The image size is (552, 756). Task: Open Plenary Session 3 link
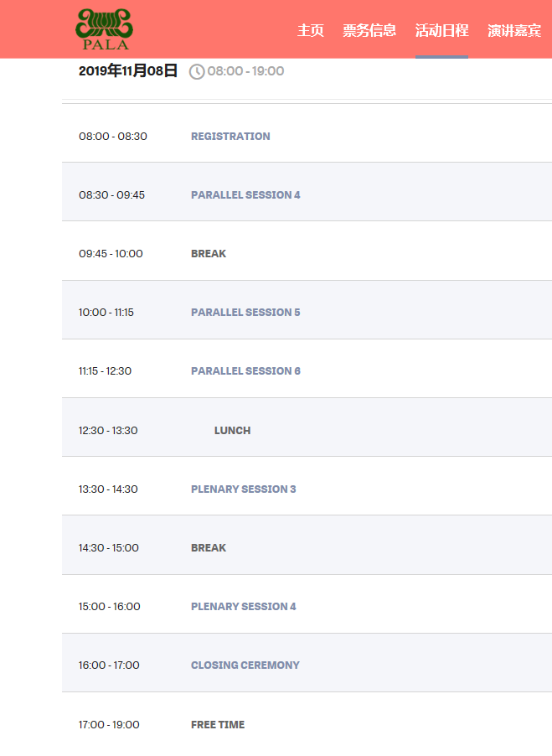(x=243, y=489)
